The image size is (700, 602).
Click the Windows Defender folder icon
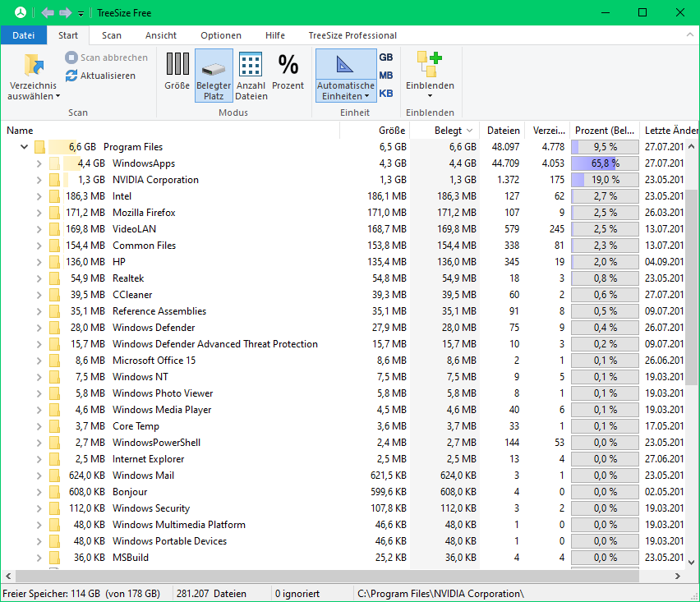(x=54, y=328)
